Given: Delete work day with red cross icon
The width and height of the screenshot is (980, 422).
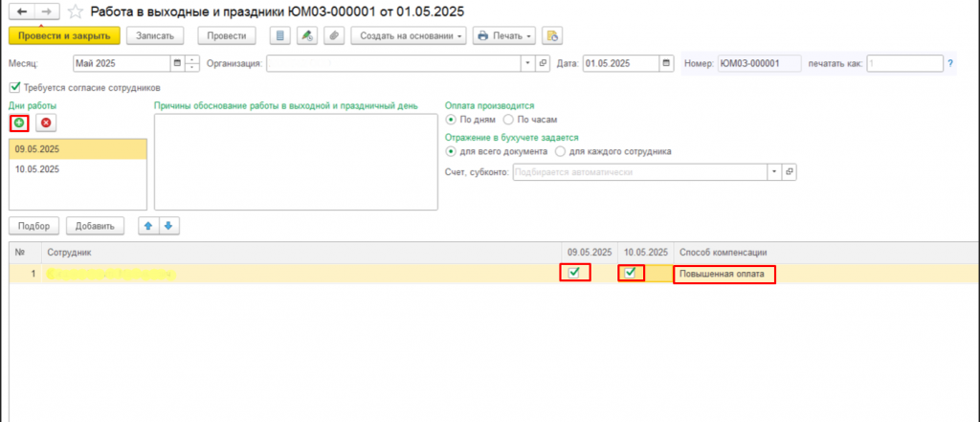Looking at the screenshot, I should [x=45, y=123].
